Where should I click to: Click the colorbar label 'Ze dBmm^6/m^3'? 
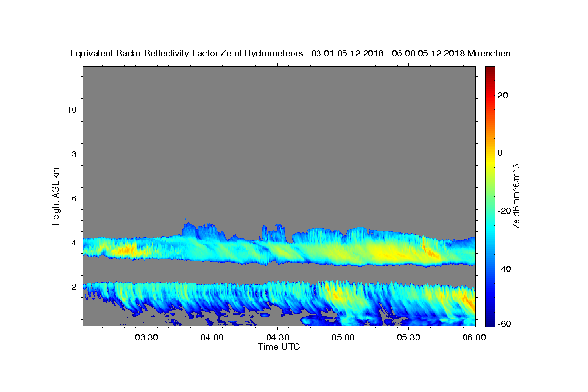[515, 196]
